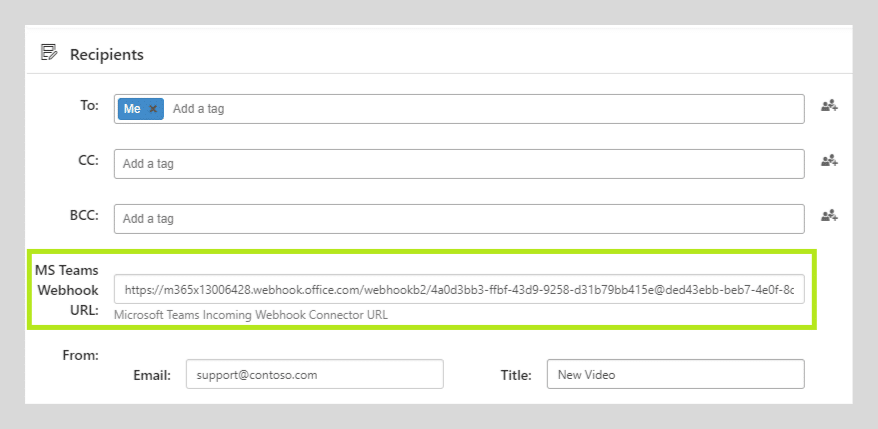Click inside the MS Teams Webhook URL field
Screen dimensions: 878x429
click(459, 289)
